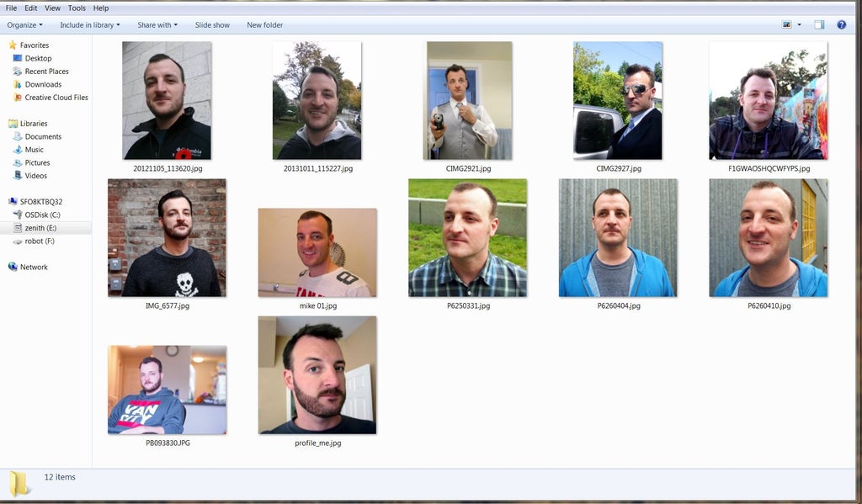Click the zenith (E:) drive icon
Screen dimensions: 862x504
[18, 228]
